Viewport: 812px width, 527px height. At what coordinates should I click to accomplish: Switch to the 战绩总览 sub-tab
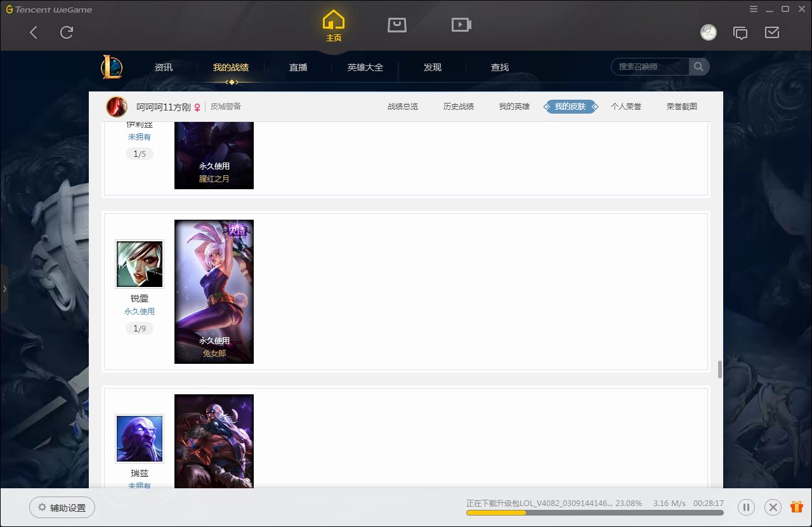pyautogui.click(x=403, y=107)
